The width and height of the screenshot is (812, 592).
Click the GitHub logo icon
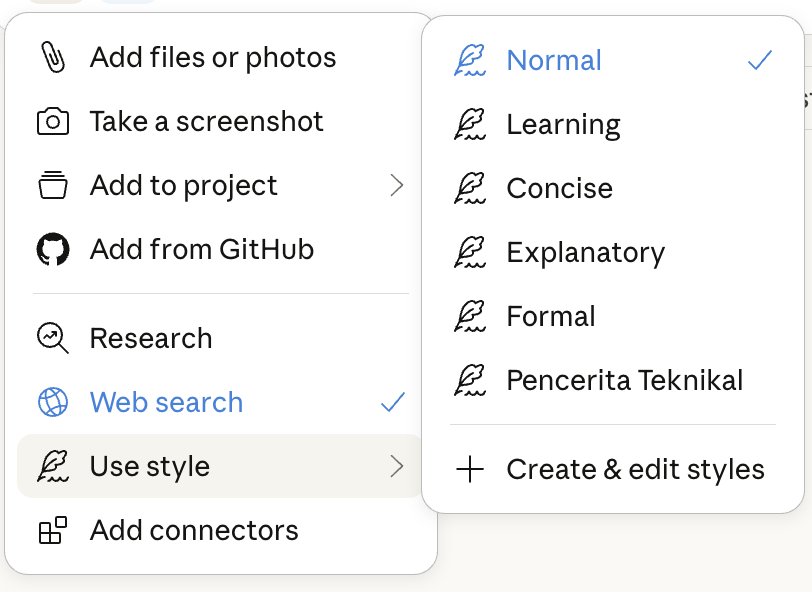pyautogui.click(x=52, y=249)
